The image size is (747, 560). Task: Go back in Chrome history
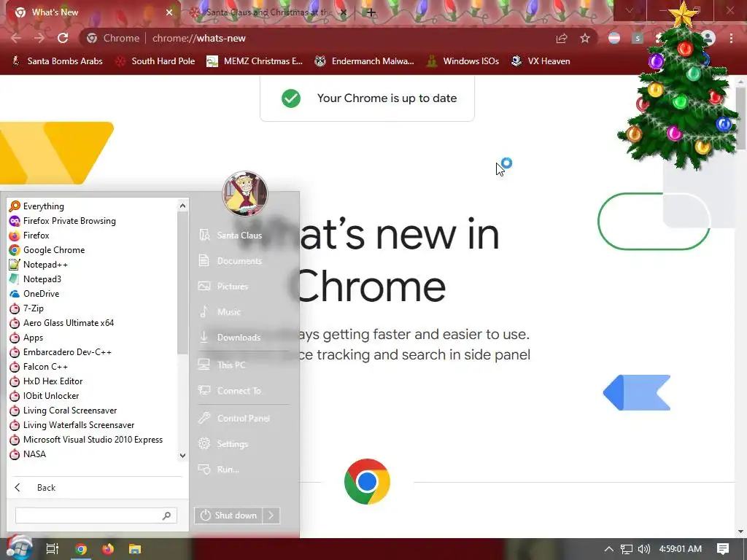16,38
